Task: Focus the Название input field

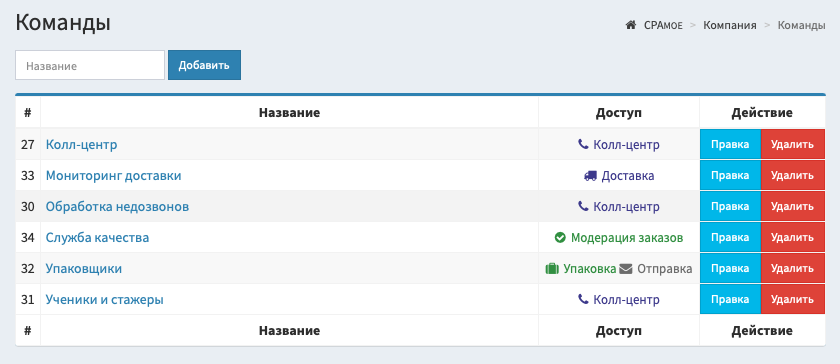Action: pyautogui.click(x=90, y=65)
